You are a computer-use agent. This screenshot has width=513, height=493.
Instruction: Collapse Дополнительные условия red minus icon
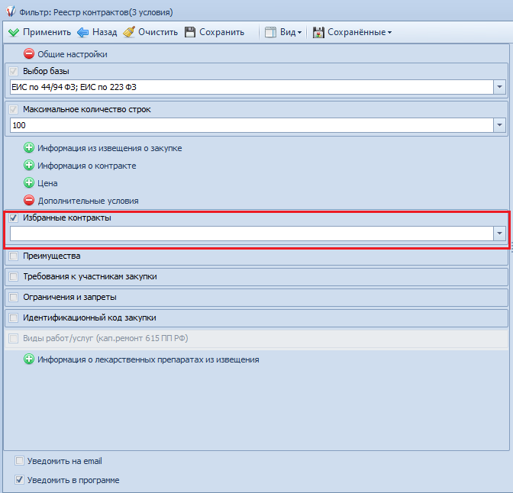[29, 200]
